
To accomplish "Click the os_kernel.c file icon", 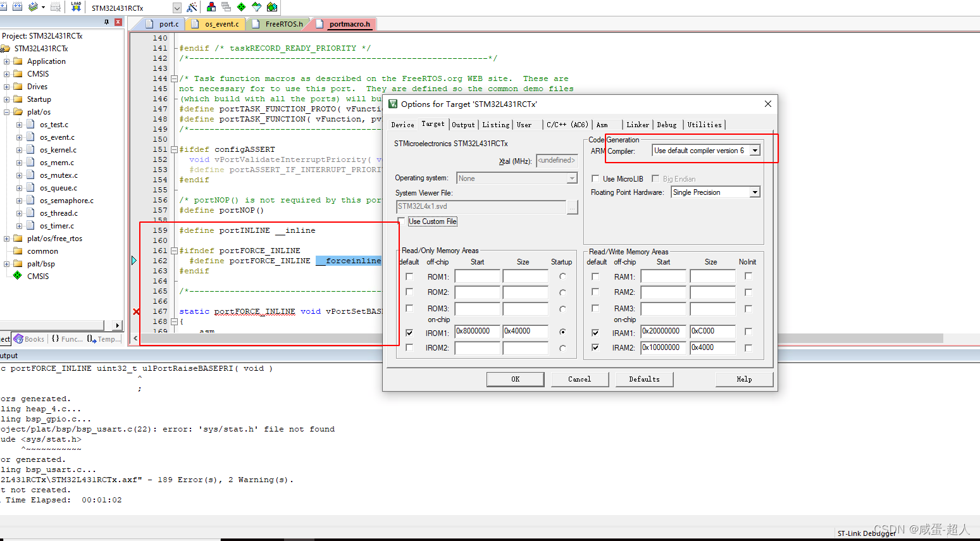I will click(30, 150).
